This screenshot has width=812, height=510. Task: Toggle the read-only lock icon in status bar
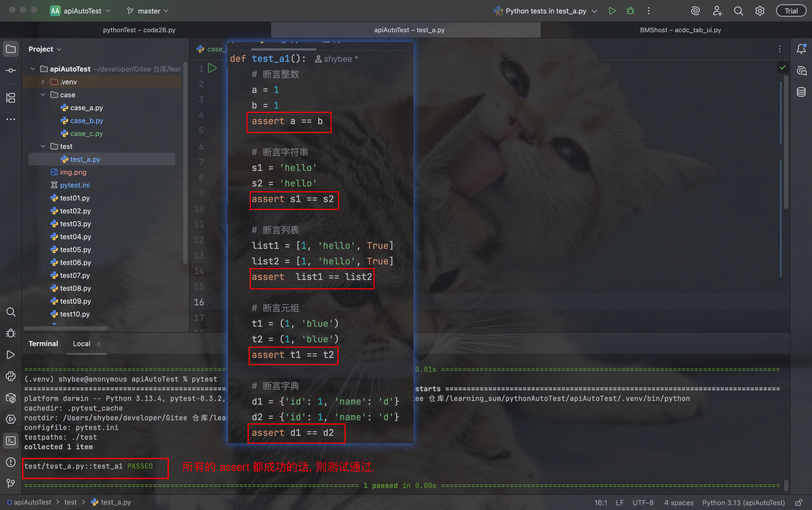click(799, 502)
